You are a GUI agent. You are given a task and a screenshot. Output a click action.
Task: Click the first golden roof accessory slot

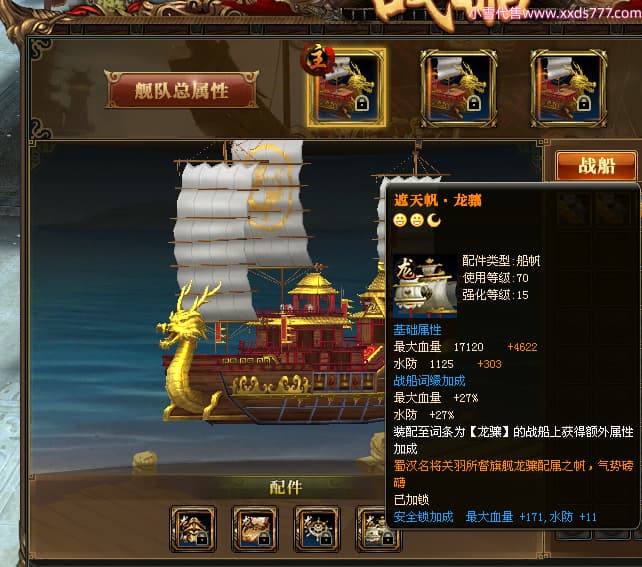[193, 529]
